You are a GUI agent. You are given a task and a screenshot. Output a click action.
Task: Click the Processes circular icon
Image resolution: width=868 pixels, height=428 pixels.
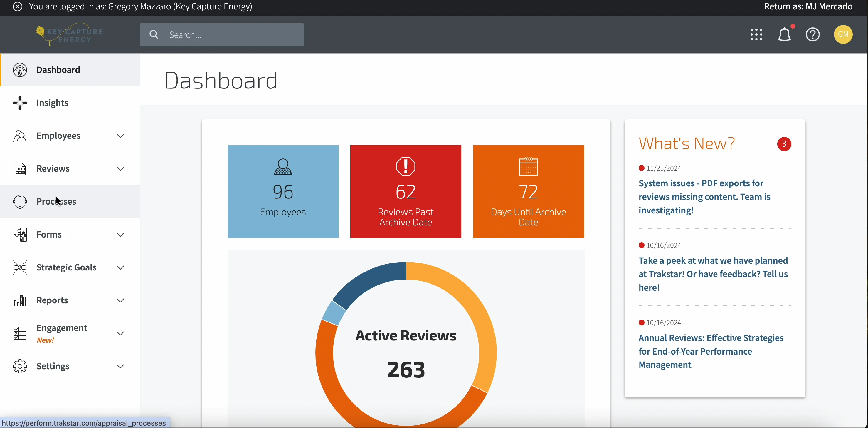point(20,202)
